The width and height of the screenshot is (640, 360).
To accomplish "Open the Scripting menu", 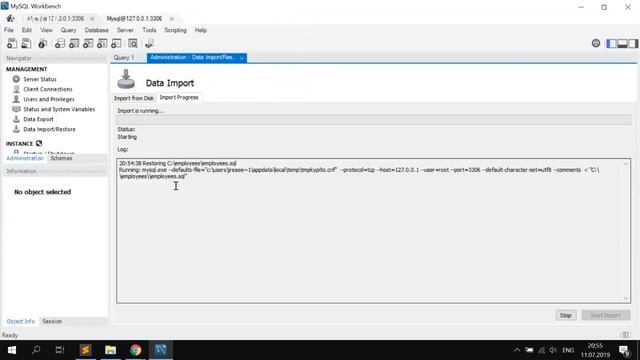I will [x=175, y=30].
